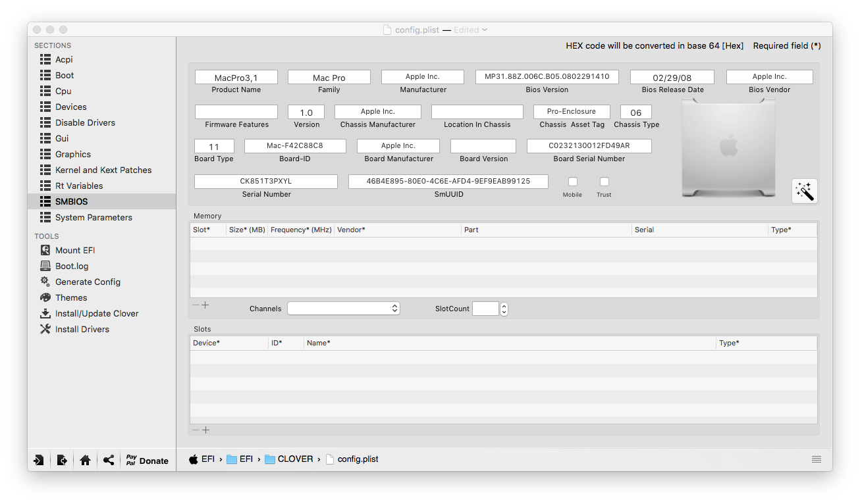Click the home icon in bottom toolbar
Viewport: 860px width, 504px height.
click(x=85, y=461)
